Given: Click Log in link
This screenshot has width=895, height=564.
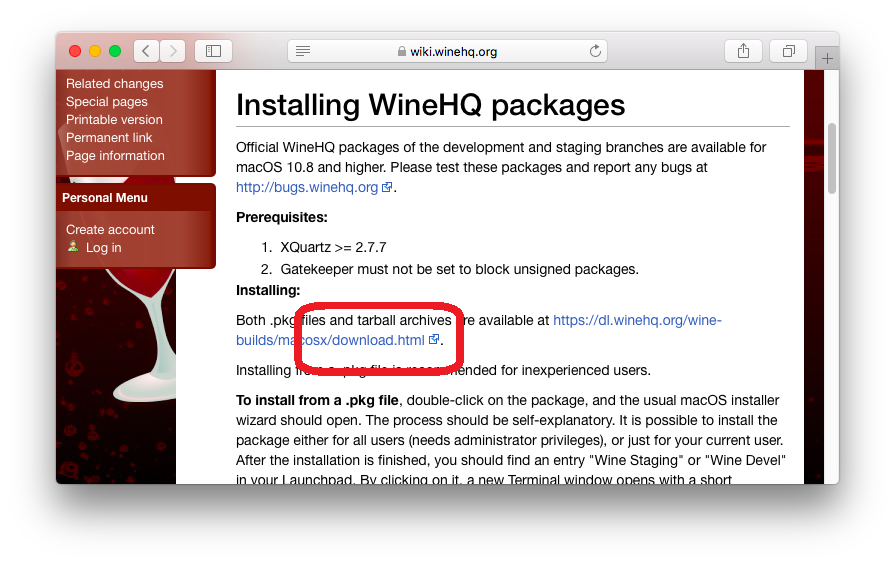Looking at the screenshot, I should 104,248.
